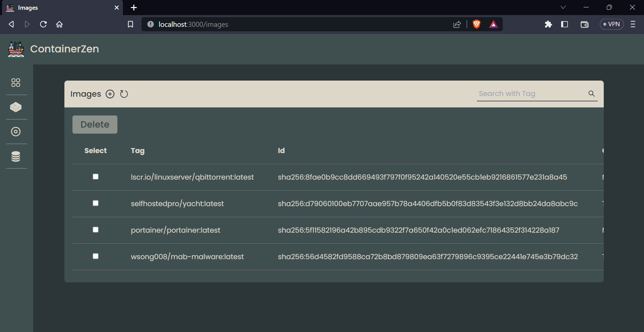Click the ContainerZen title text
Screen dimensions: 644x332
[64, 49]
